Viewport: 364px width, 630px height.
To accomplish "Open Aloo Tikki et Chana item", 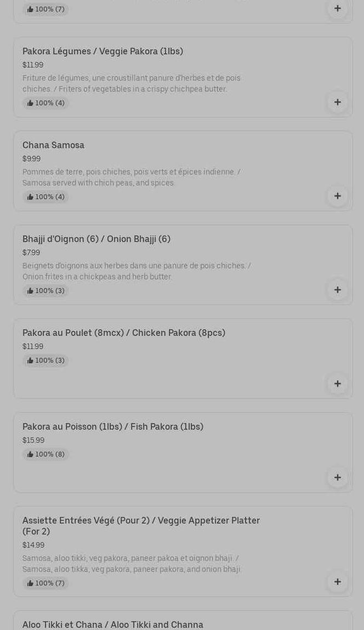I will tap(113, 625).
